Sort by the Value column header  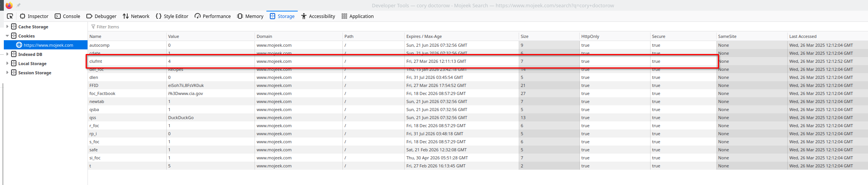pyautogui.click(x=211, y=36)
